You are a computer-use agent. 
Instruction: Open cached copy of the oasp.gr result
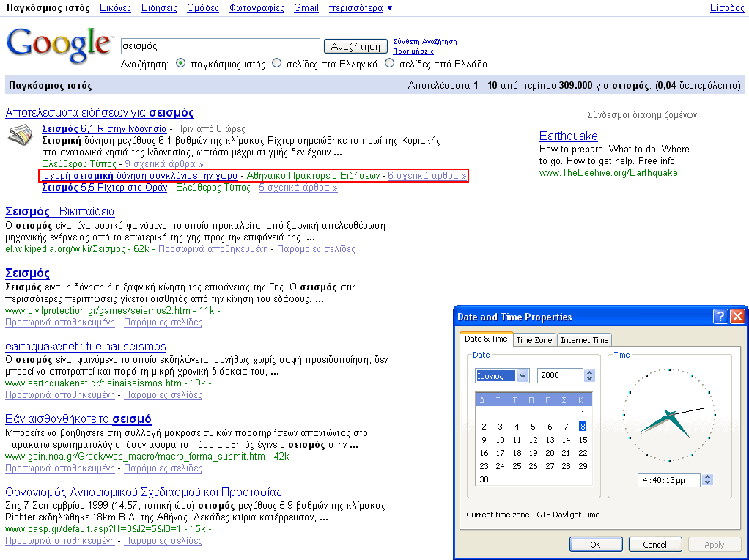pos(59,541)
